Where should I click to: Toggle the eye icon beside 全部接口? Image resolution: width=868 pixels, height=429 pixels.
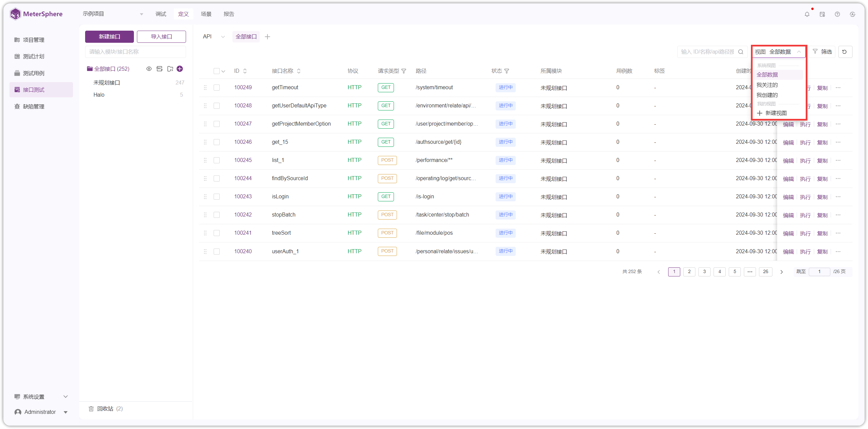[x=149, y=69]
